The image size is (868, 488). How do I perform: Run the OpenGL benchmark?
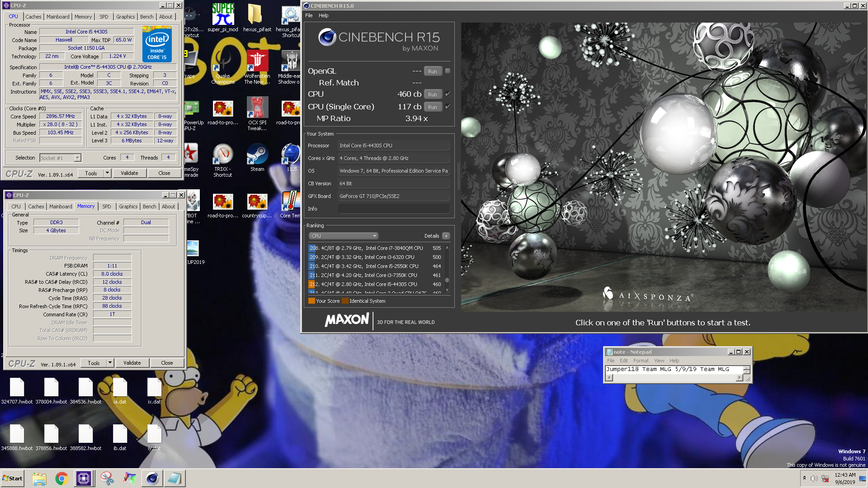(433, 71)
